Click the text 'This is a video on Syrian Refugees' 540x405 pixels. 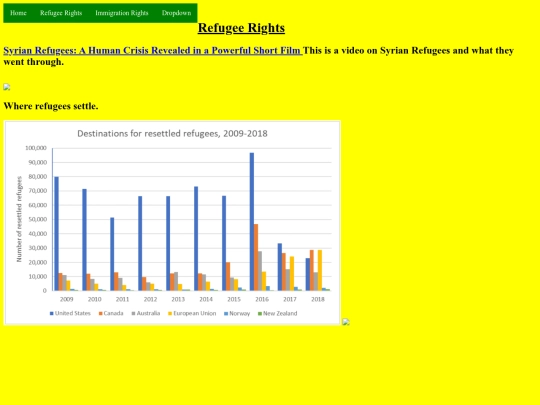376,50
